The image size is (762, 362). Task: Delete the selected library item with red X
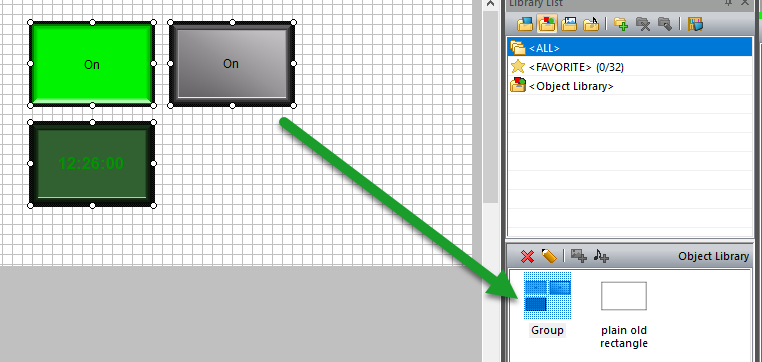point(527,256)
